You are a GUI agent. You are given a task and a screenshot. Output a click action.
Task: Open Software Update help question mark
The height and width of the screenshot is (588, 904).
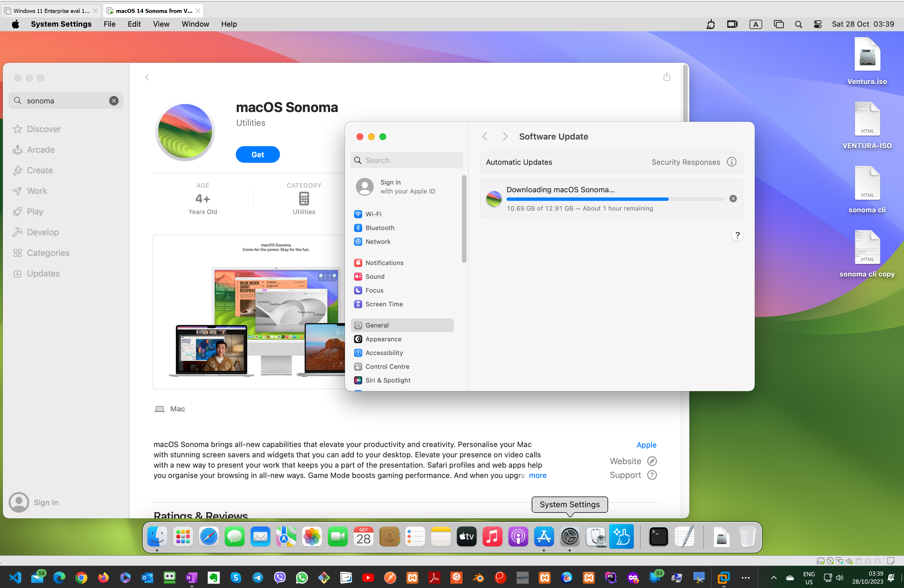point(737,236)
